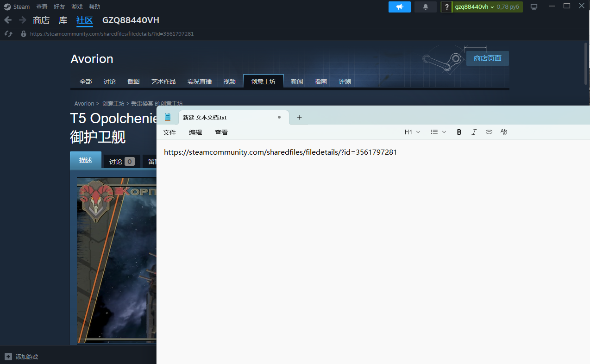Expand the list style dropdown
This screenshot has width=590, height=364.
tap(438, 132)
